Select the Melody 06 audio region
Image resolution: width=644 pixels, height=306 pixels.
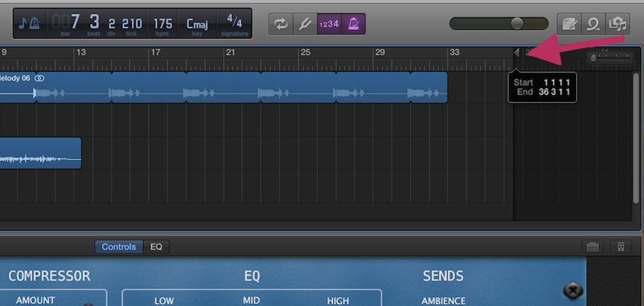click(18, 87)
